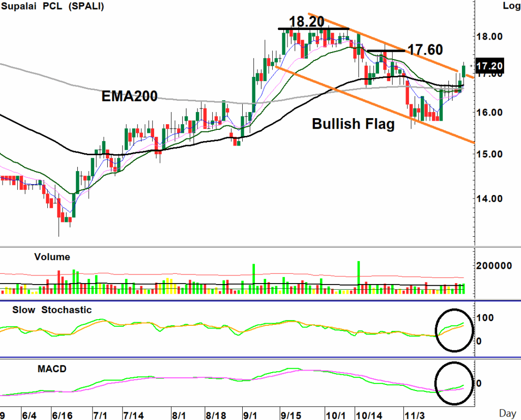Select the 17.60 resistance level label

425,49
